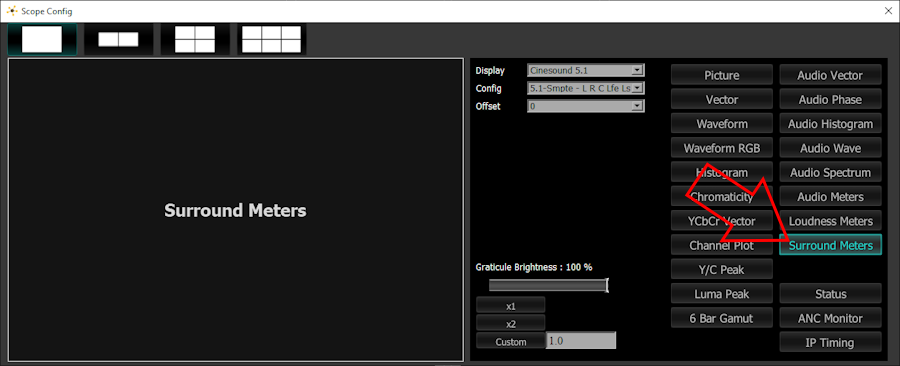900x366 pixels.
Task: Select the Audio Meters scope
Action: pos(830,197)
